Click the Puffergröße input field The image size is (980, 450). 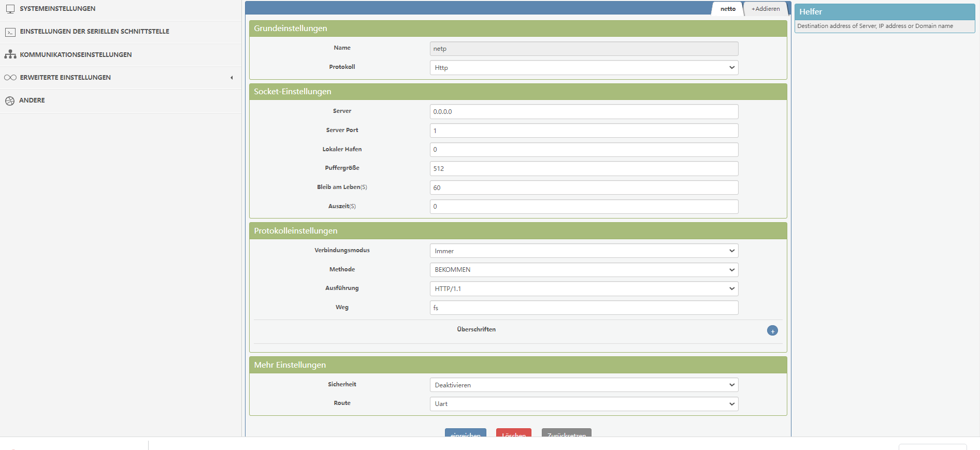(x=584, y=169)
